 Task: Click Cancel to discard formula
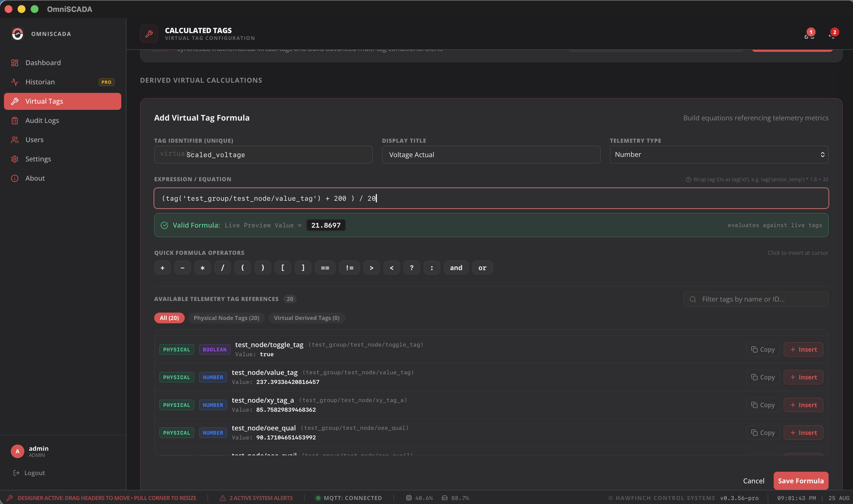tap(753, 481)
